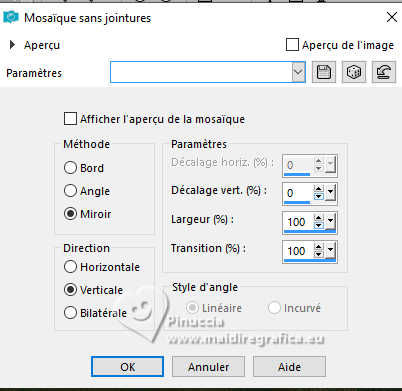The height and width of the screenshot is (391, 402).
Task: Click the save preset floppy disk icon
Action: (x=323, y=72)
